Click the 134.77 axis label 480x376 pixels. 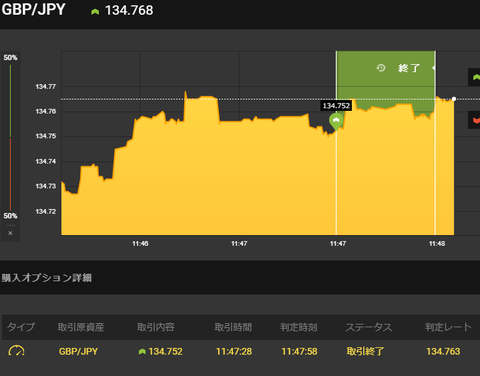46,87
